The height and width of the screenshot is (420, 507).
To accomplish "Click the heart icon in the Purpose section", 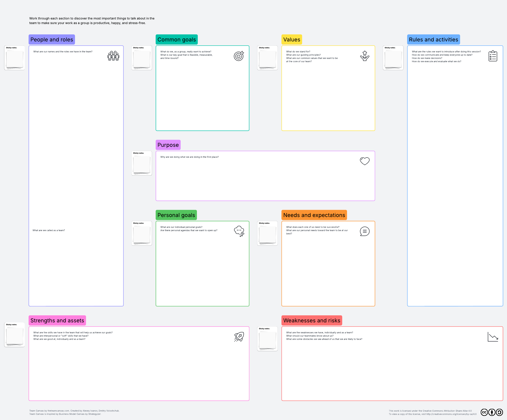I will tap(365, 161).
